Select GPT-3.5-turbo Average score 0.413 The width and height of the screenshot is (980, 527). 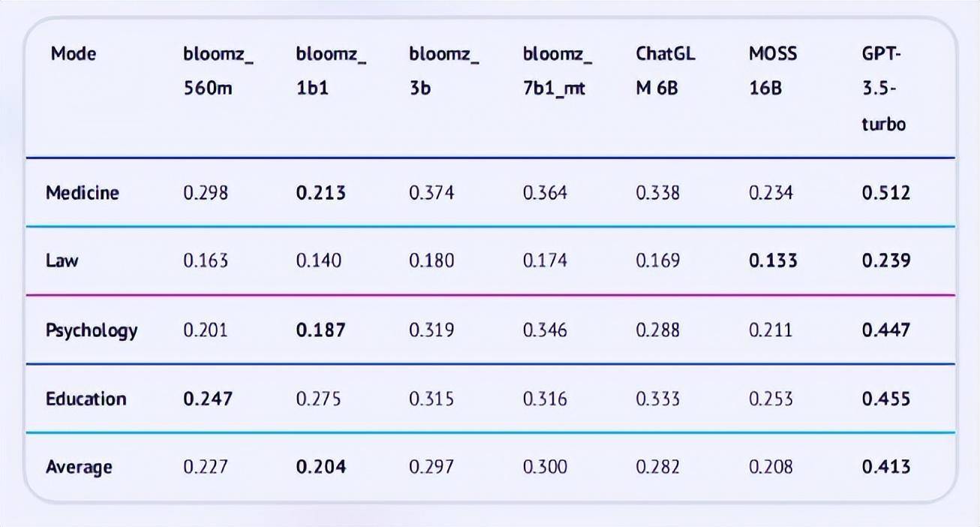[885, 467]
